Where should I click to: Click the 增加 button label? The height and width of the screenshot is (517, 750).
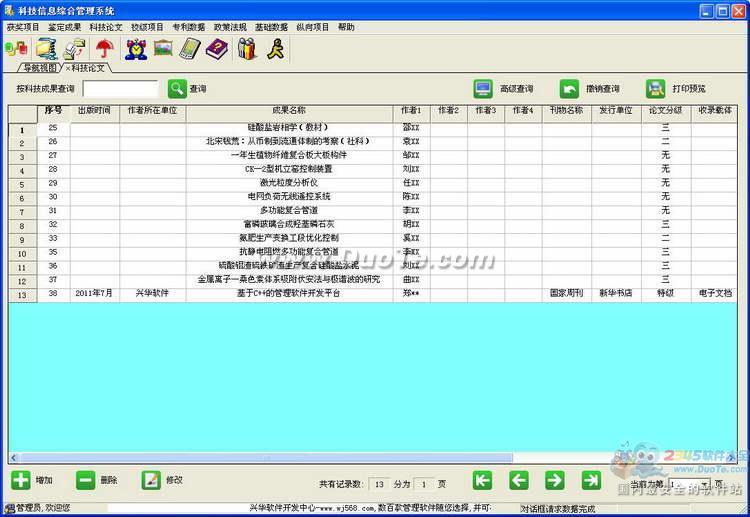point(44,480)
